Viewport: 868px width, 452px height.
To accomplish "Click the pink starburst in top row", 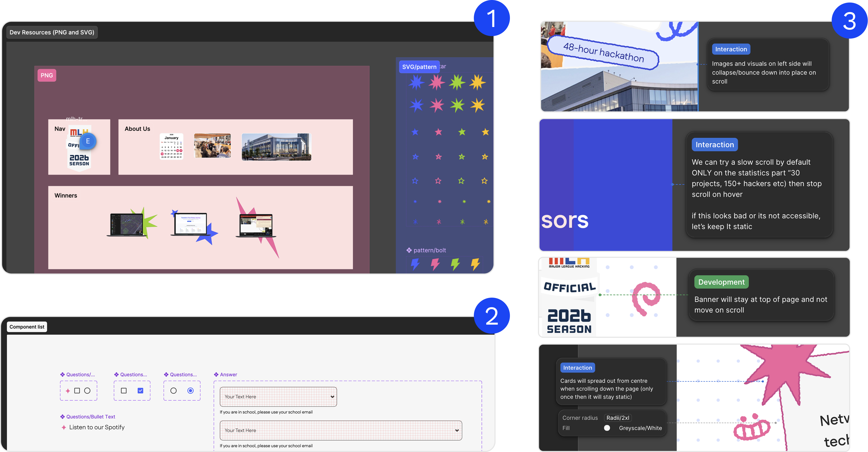I will tap(437, 82).
